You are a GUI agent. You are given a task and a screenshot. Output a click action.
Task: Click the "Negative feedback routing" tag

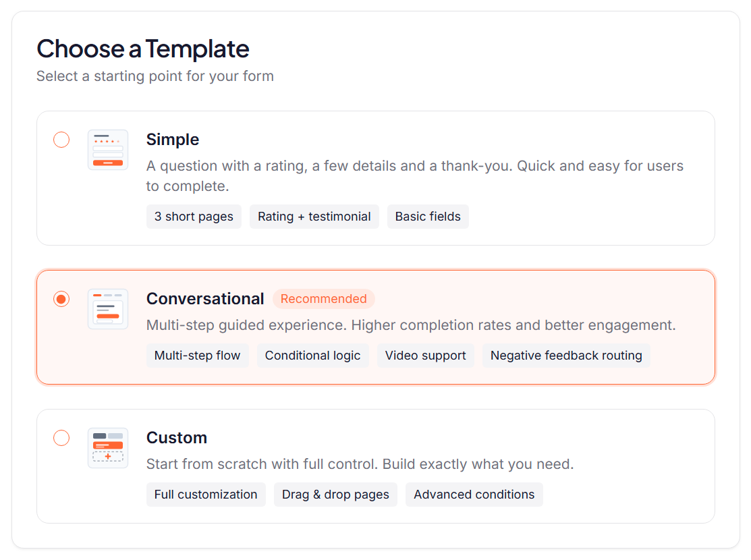[x=566, y=356]
